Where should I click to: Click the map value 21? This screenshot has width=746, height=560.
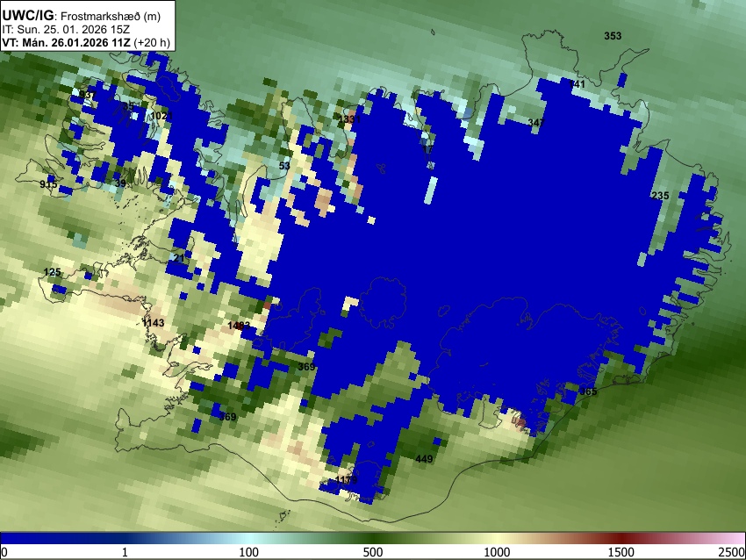point(179,258)
